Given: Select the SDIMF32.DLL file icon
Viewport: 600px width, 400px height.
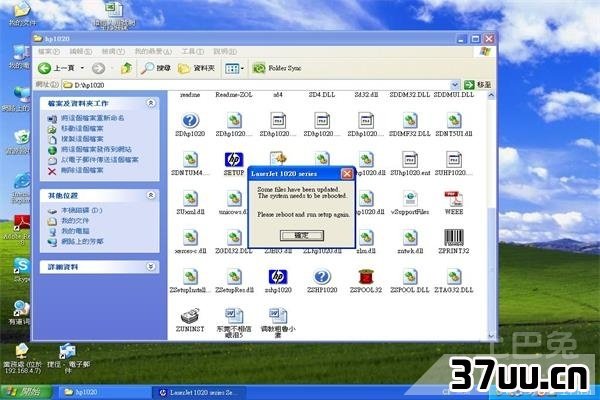Looking at the screenshot, I should pos(410,121).
